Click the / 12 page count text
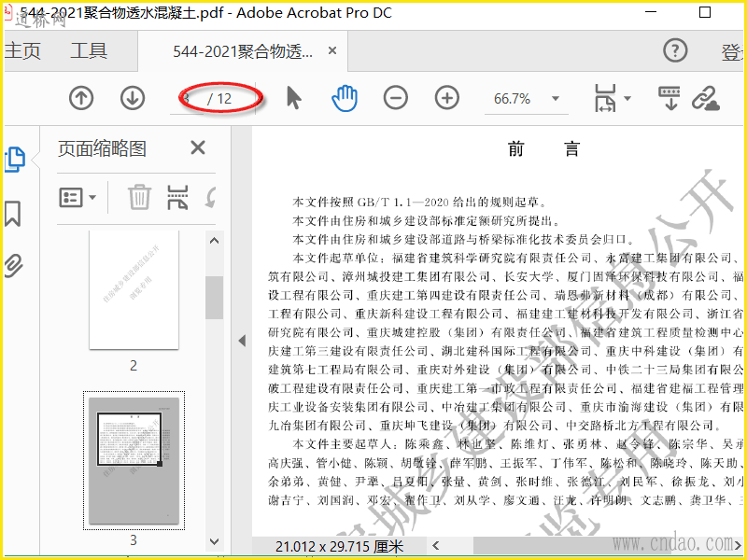 click(x=219, y=99)
